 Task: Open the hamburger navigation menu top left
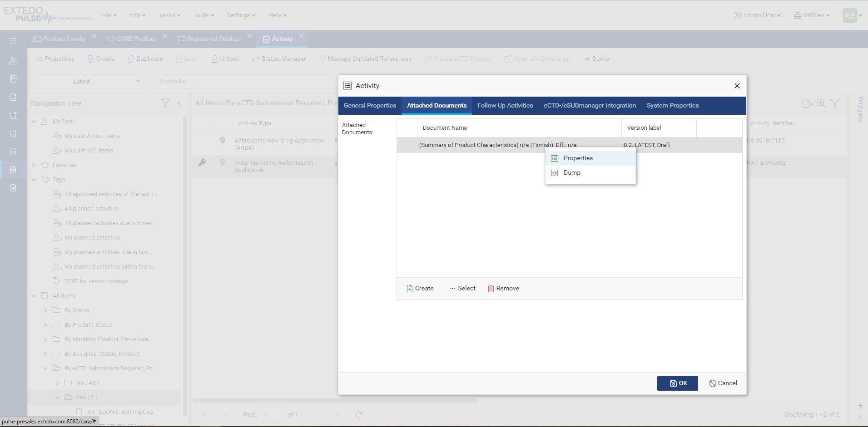(x=12, y=40)
